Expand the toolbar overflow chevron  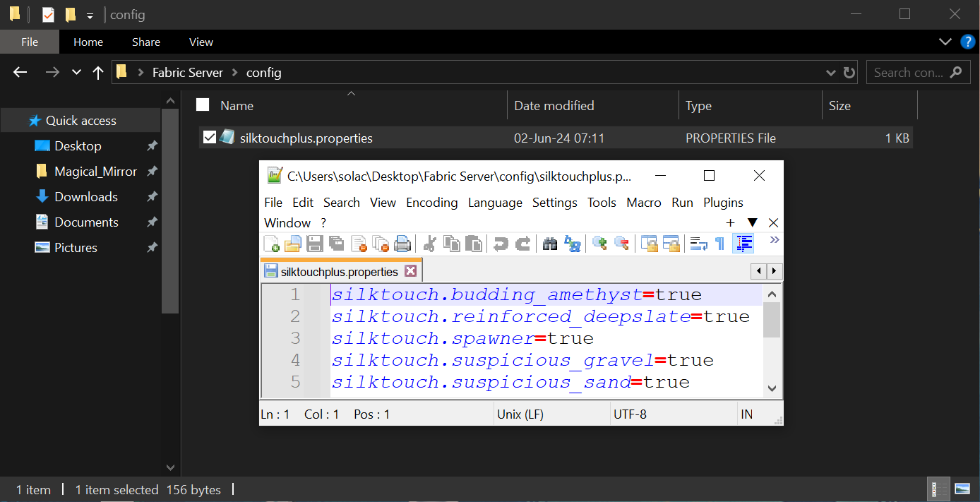point(775,240)
